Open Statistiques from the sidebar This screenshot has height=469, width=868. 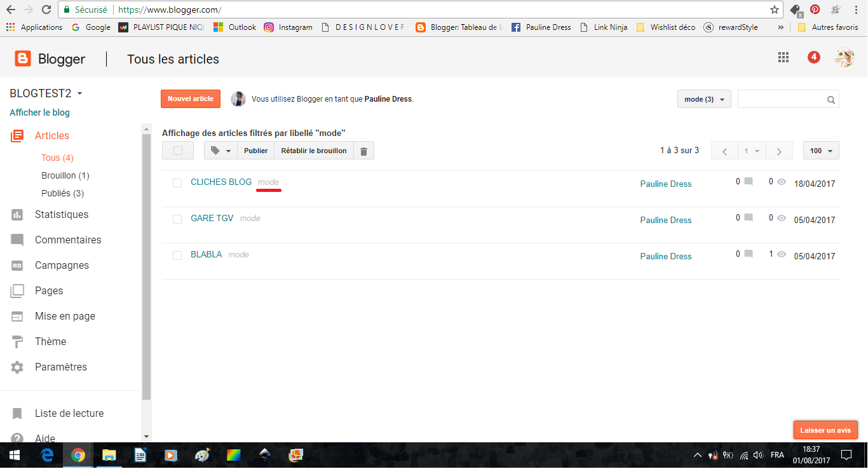[x=61, y=215]
